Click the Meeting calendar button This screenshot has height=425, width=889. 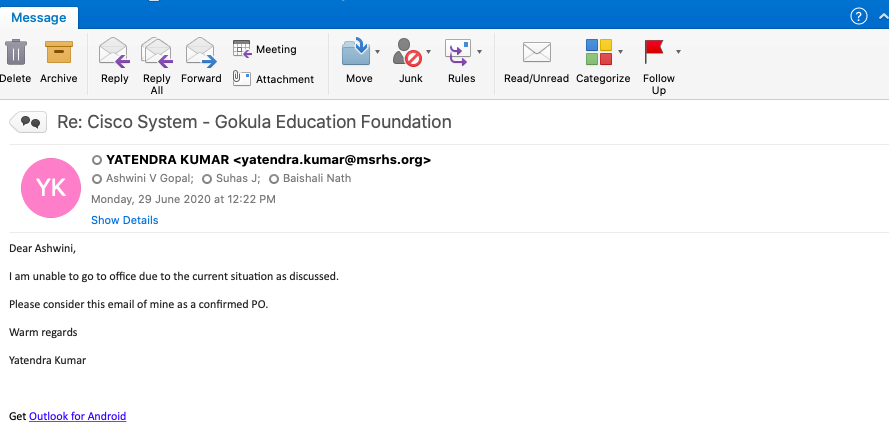coord(265,49)
